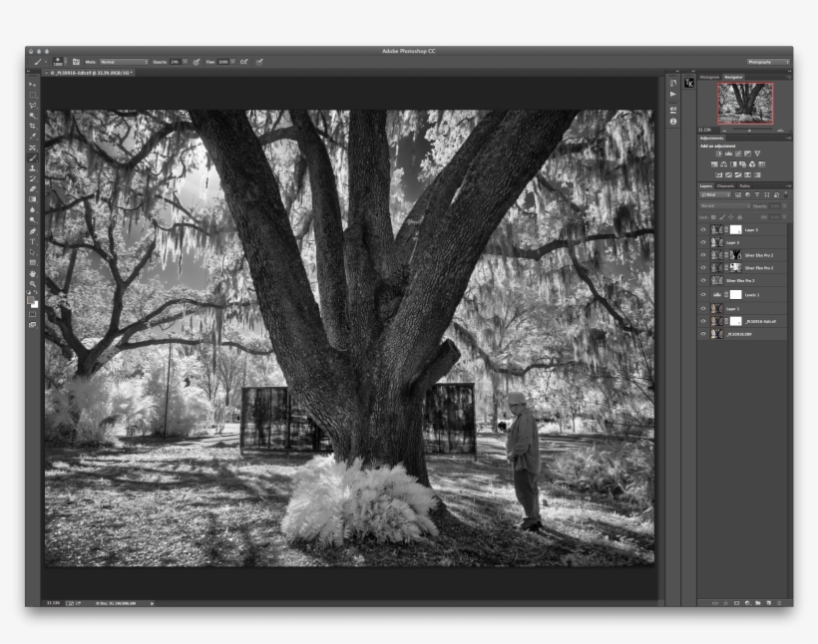Switch to the Histogram tab
This screenshot has height=644, width=818.
(709, 76)
